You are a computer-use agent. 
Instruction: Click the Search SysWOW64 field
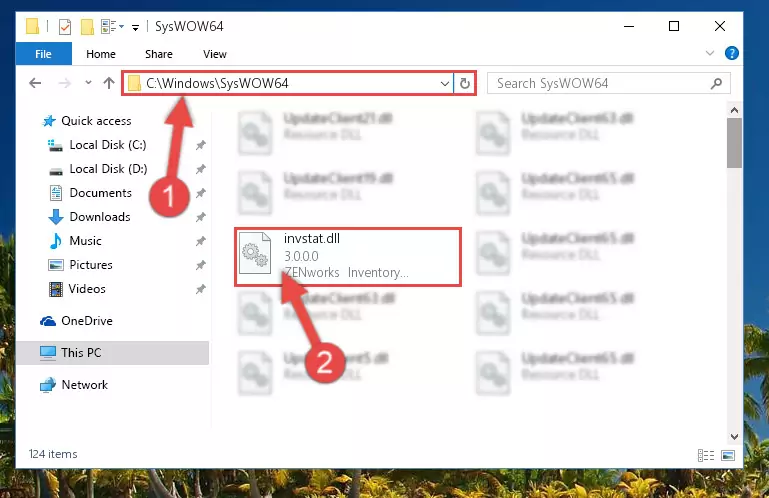point(609,83)
